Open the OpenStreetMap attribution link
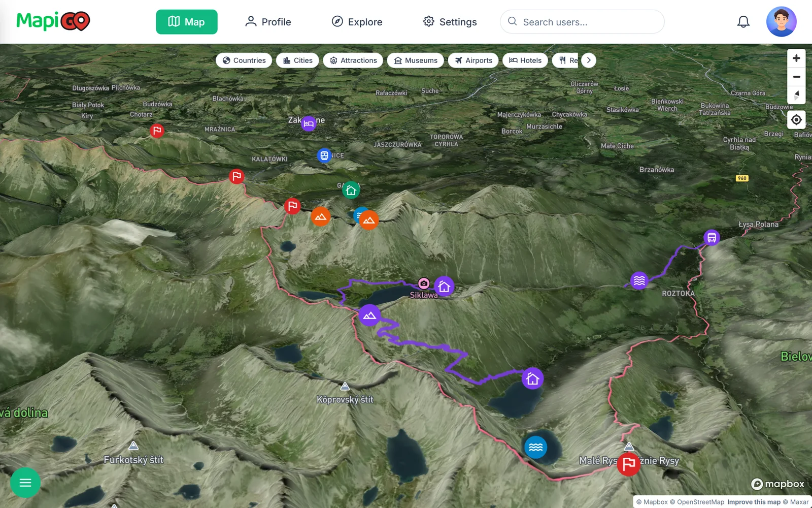This screenshot has height=508, width=812. [x=697, y=502]
